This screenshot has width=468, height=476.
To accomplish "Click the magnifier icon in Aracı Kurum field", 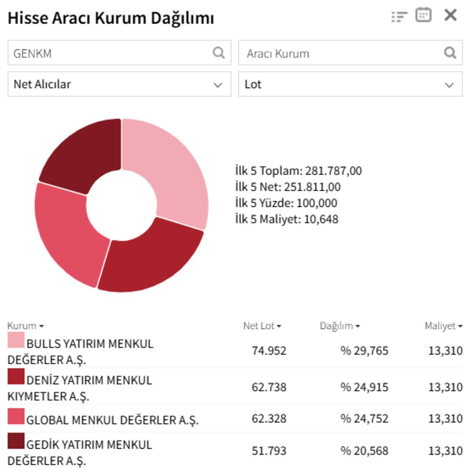I will (450, 53).
